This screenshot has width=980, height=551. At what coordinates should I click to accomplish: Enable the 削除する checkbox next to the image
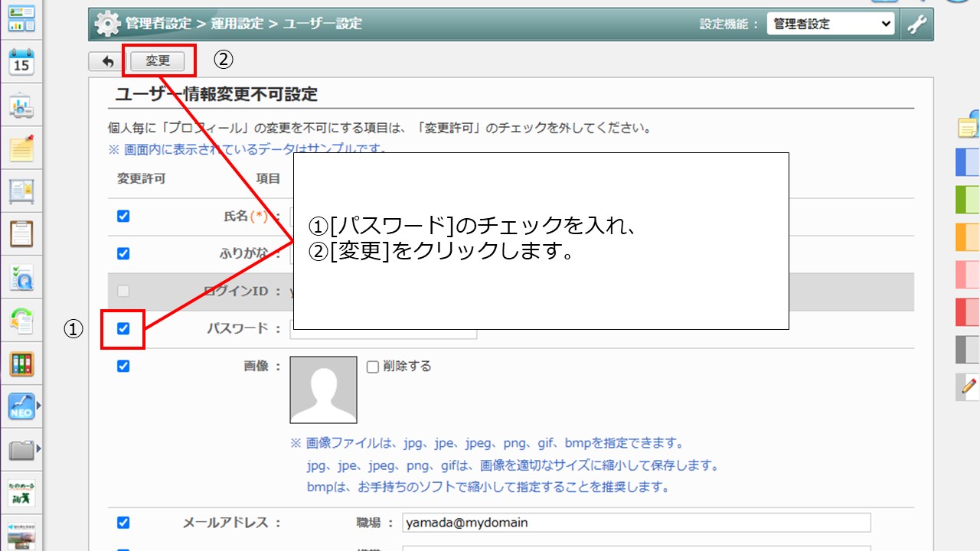pyautogui.click(x=373, y=366)
